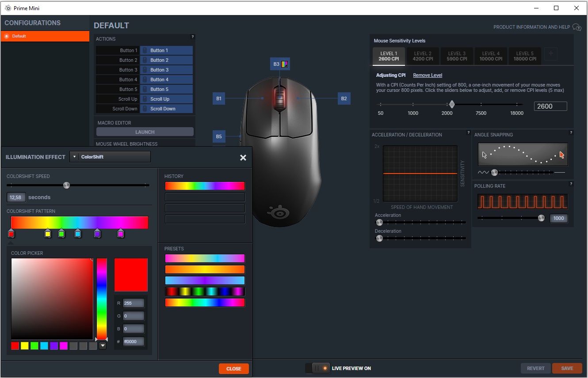
Task: Click the ColorShift Speed slider handle
Action: (x=66, y=185)
